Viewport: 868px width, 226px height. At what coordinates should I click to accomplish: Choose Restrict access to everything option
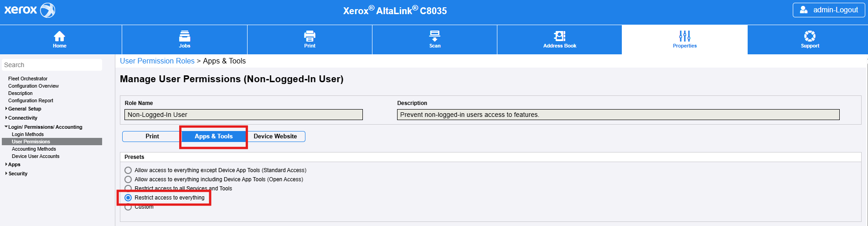[x=128, y=198]
